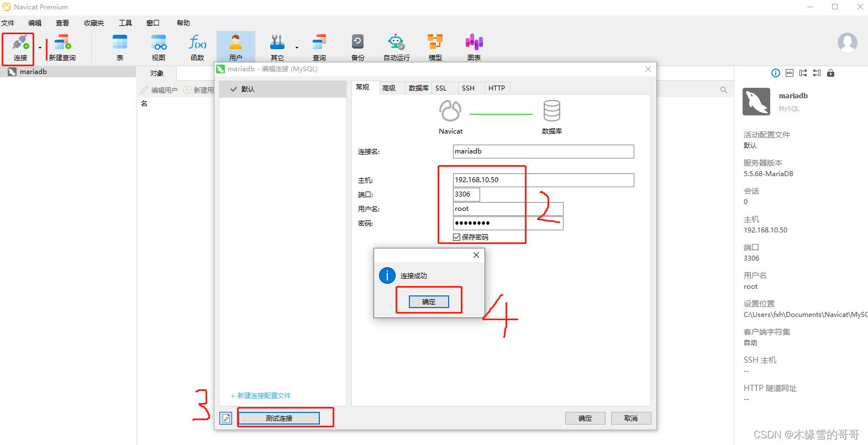
Task: Click New Connection Profile (新建连接配置文件) link
Action: 261,396
